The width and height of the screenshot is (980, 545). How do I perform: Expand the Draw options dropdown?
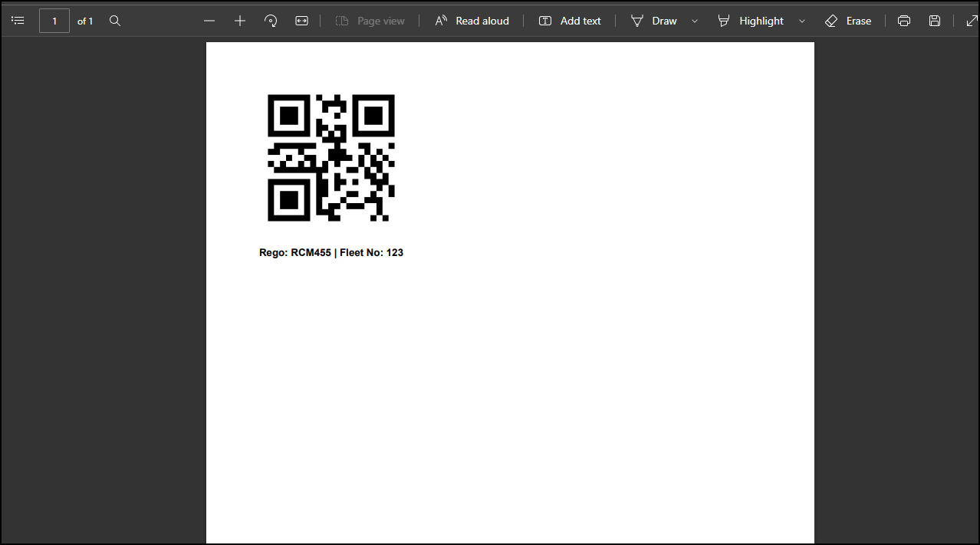[x=695, y=21]
